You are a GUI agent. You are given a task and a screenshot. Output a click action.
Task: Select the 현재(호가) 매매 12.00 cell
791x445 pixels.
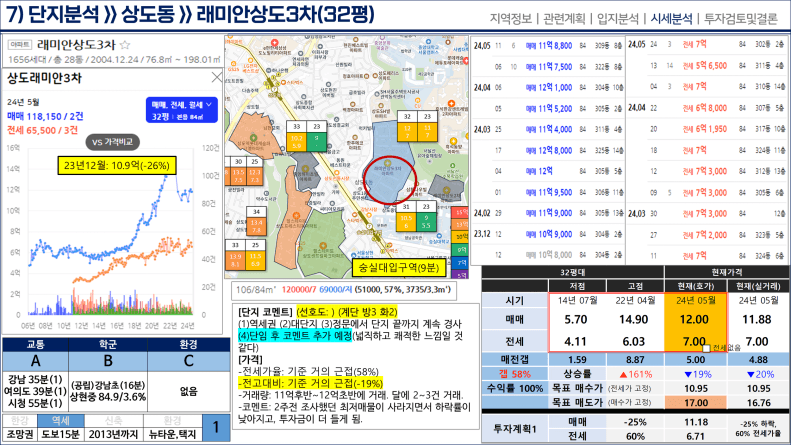(x=694, y=319)
